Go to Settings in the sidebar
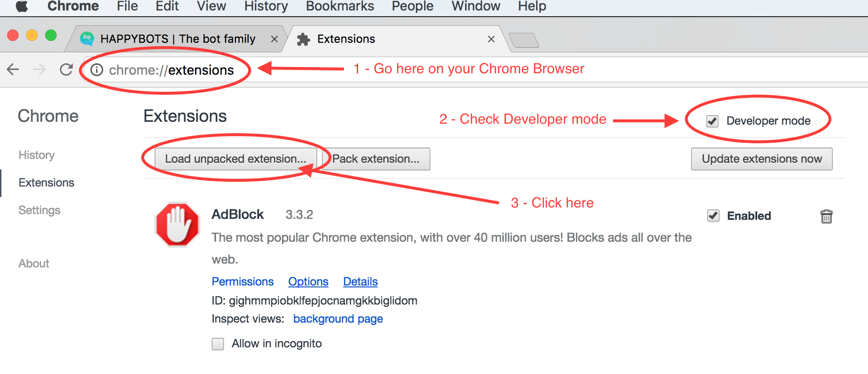Viewport: 868px width, 374px height. click(x=39, y=210)
